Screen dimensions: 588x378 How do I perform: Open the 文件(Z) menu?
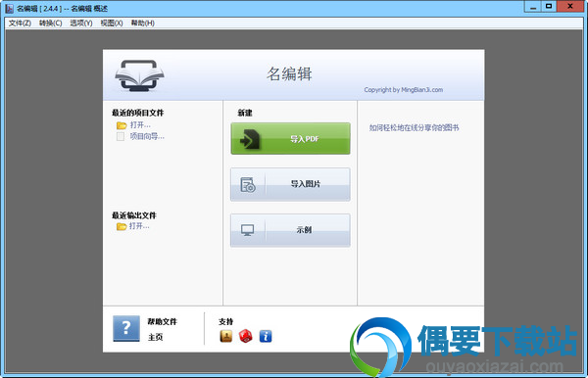click(x=20, y=24)
